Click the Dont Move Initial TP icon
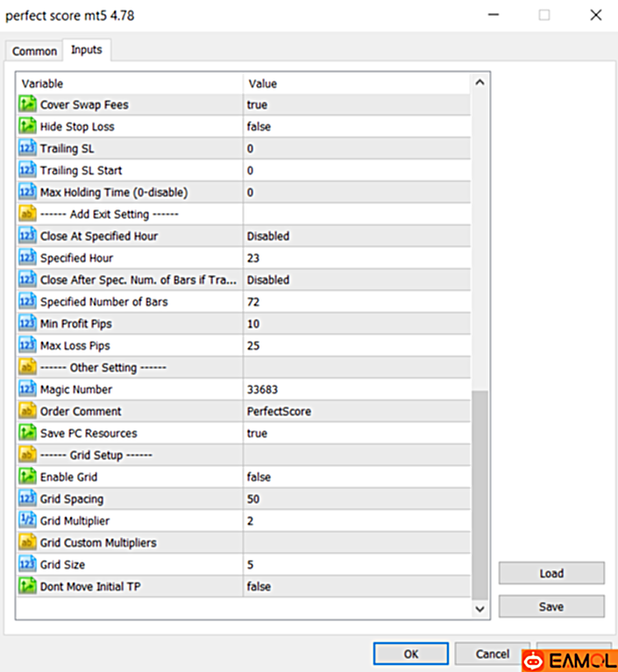Screen dimensions: 618x672 pyautogui.click(x=27, y=586)
